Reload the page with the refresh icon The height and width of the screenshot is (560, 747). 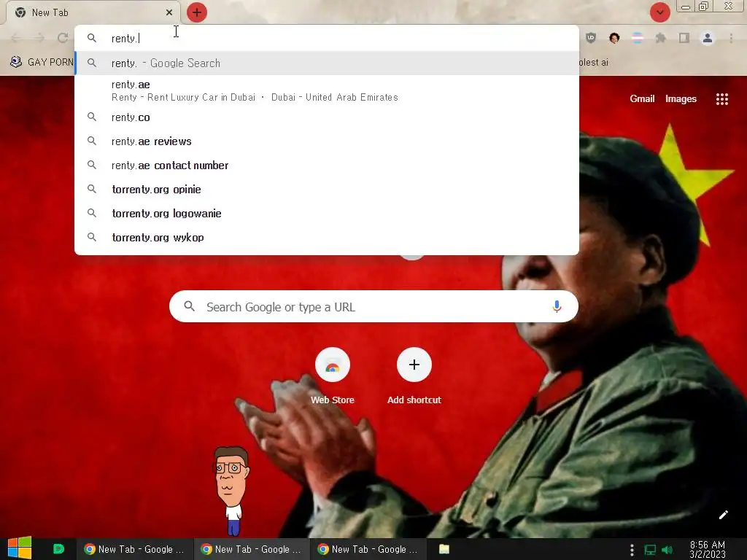coord(63,38)
